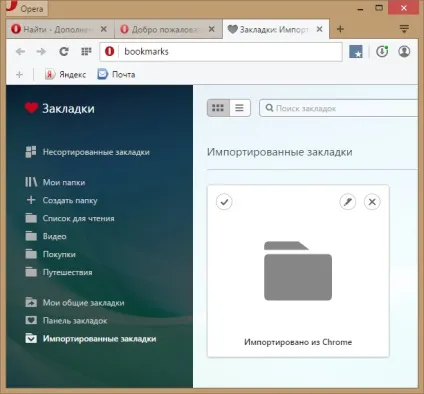424x394 pixels.
Task: Edit the folder with the pencil icon
Action: [x=348, y=202]
